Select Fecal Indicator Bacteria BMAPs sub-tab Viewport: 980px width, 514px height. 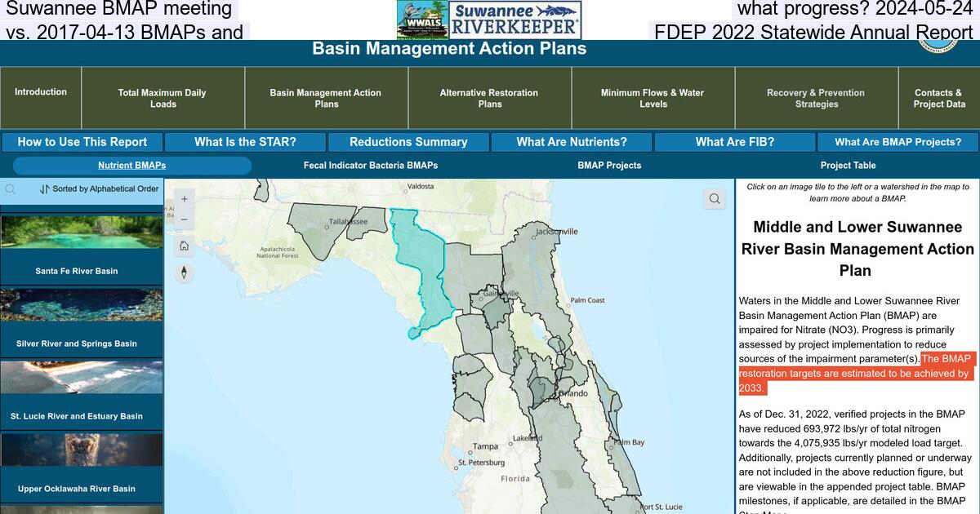point(371,166)
